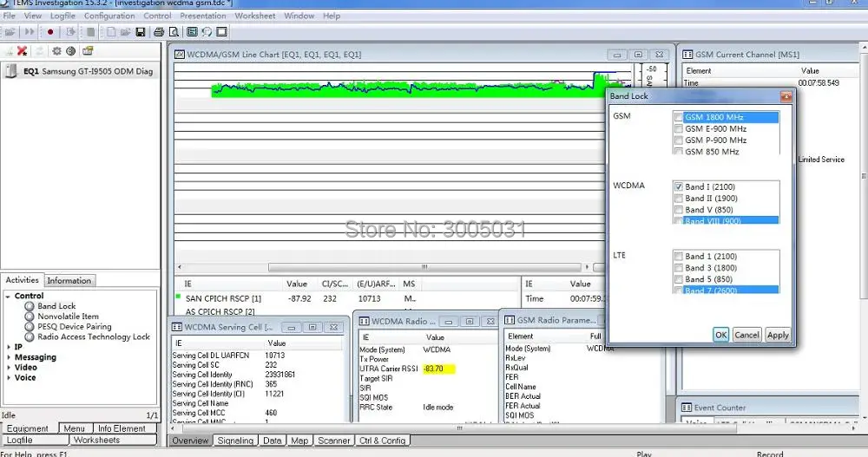Click the GSM Current Channel window icon
The width and height of the screenshot is (868, 457).
687,55
